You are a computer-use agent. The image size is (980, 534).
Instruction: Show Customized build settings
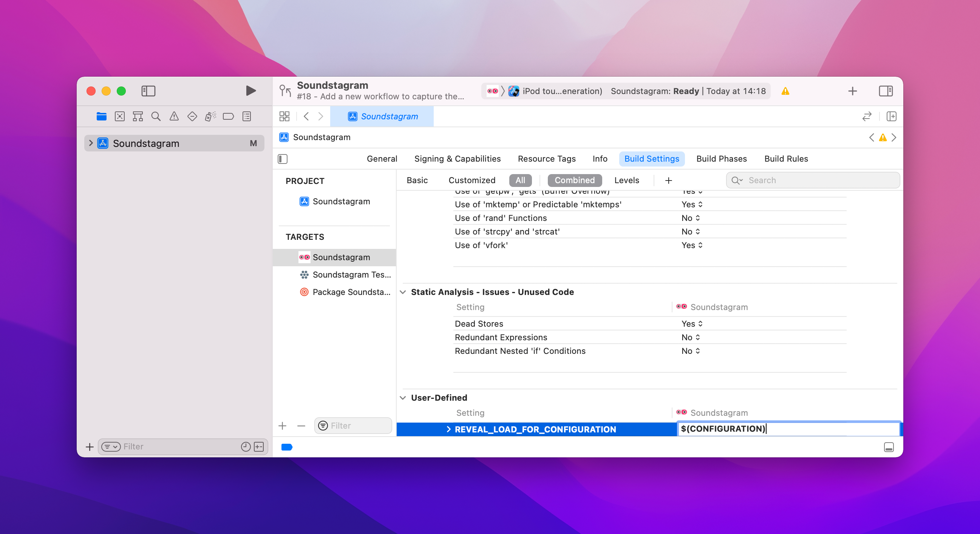[x=472, y=180]
